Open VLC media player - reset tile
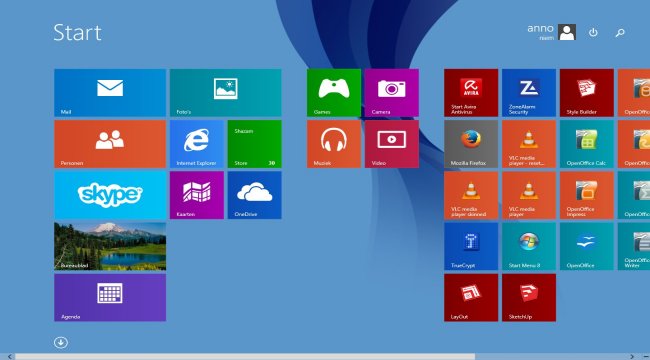 (x=529, y=144)
